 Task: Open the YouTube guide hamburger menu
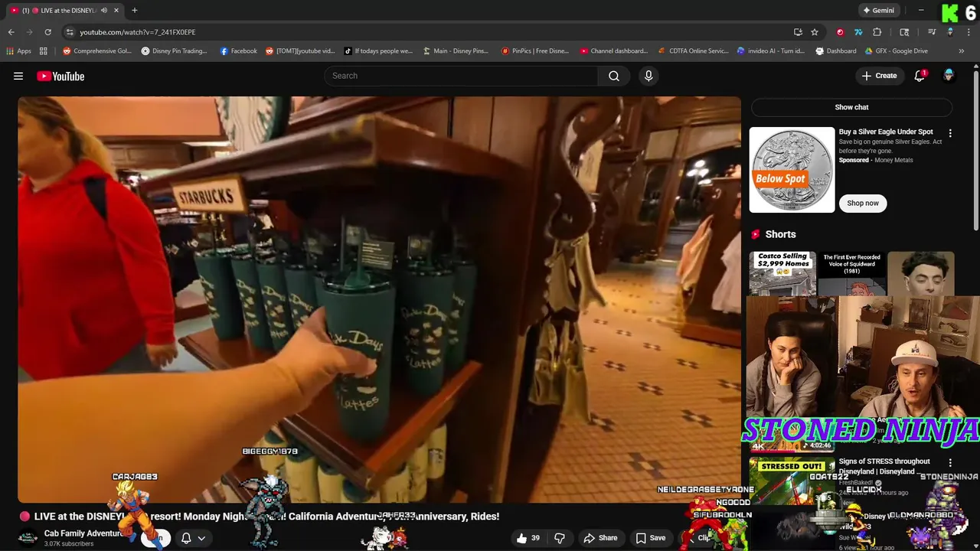(18, 76)
